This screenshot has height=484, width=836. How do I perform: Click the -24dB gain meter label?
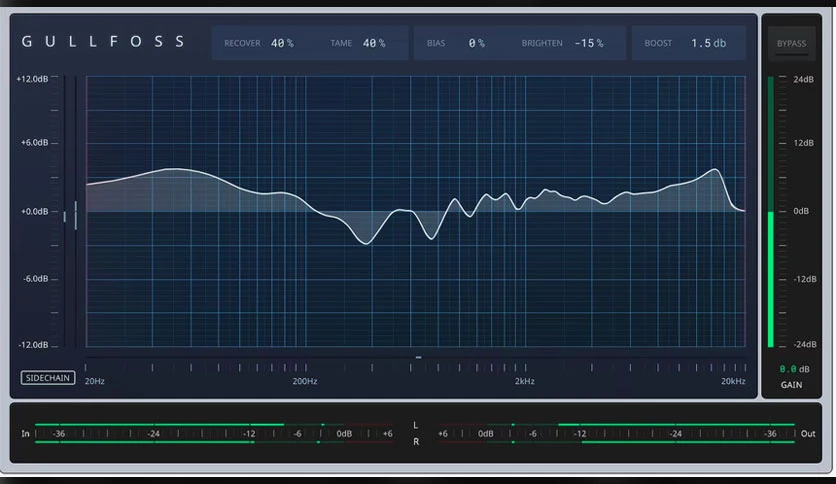tap(805, 344)
